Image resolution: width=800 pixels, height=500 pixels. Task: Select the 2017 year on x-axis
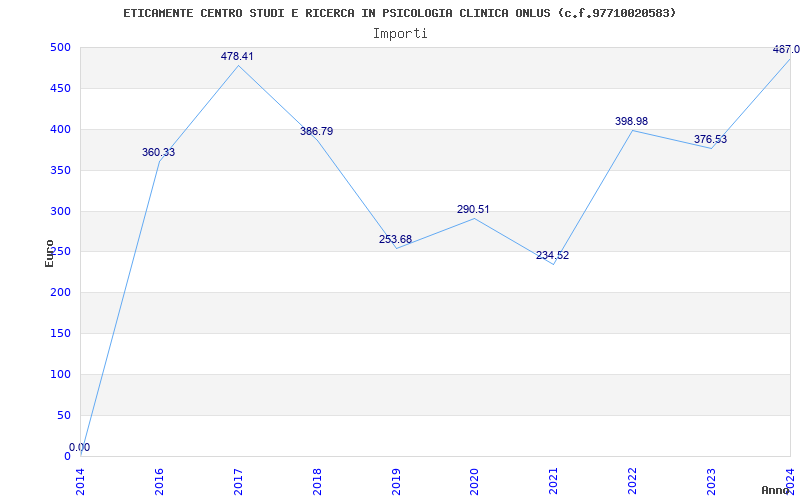[x=238, y=482]
